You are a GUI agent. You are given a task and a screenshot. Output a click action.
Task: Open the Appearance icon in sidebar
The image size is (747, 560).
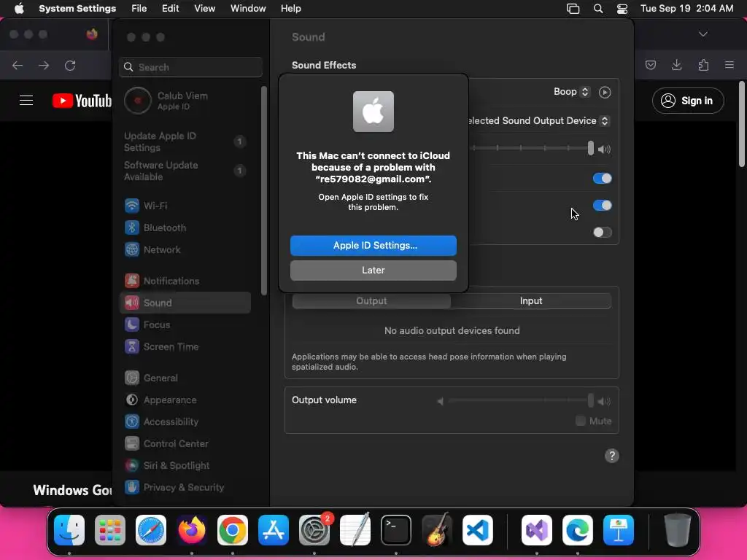[132, 400]
